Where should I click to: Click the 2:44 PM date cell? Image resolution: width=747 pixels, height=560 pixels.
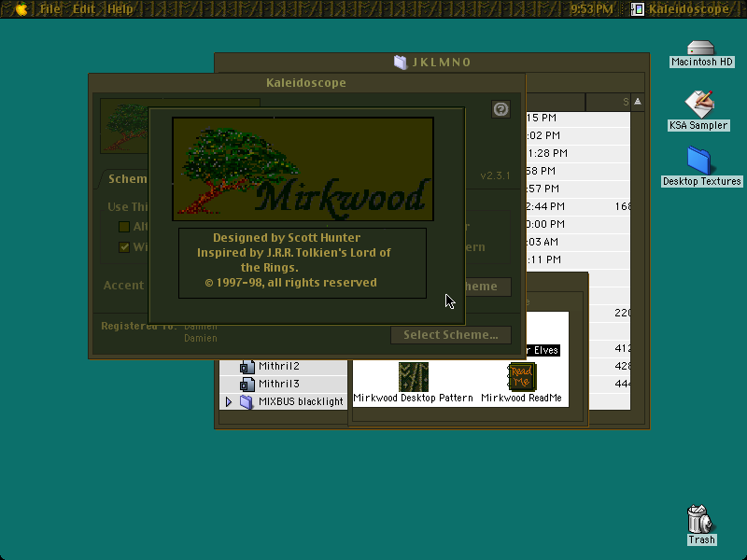pyautogui.click(x=545, y=206)
